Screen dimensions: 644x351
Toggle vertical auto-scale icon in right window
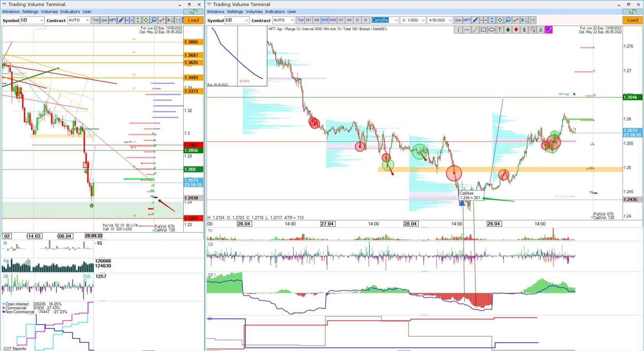tap(491, 20)
